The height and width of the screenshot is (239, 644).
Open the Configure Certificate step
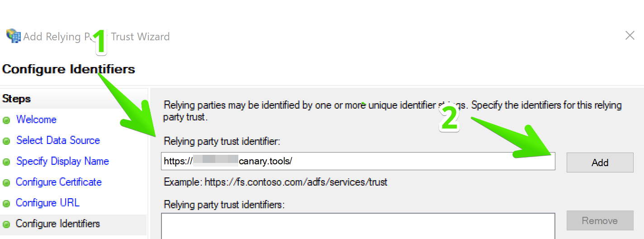tap(59, 182)
